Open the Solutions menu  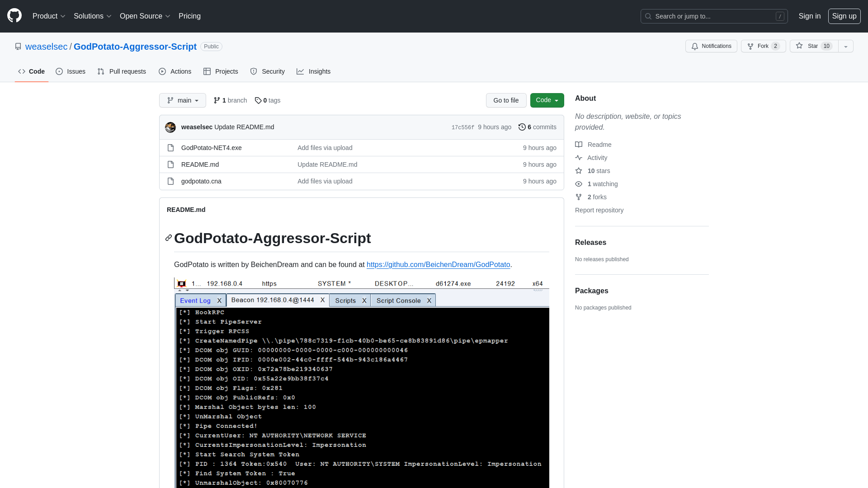point(92,16)
